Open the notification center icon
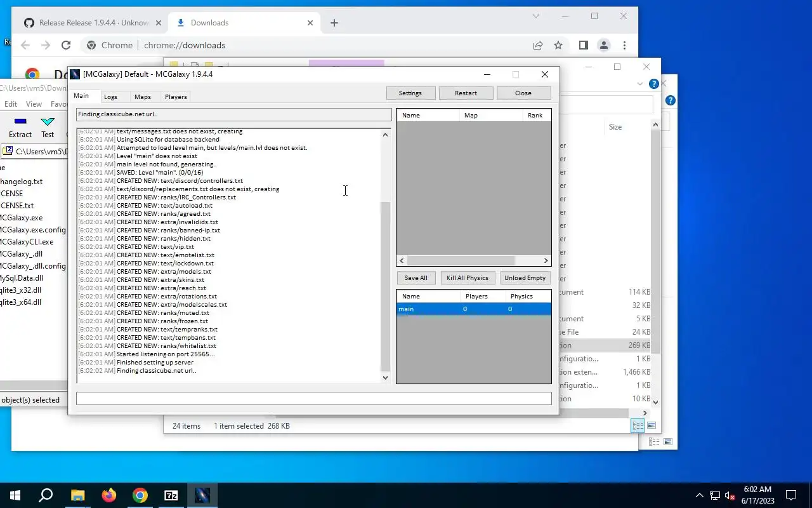 (791, 495)
